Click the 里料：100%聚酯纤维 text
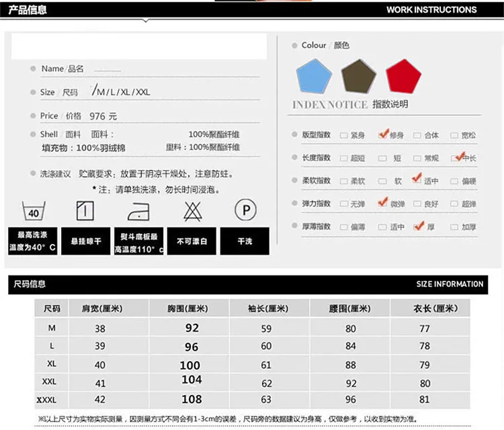This screenshot has height=430, width=504. point(203,148)
